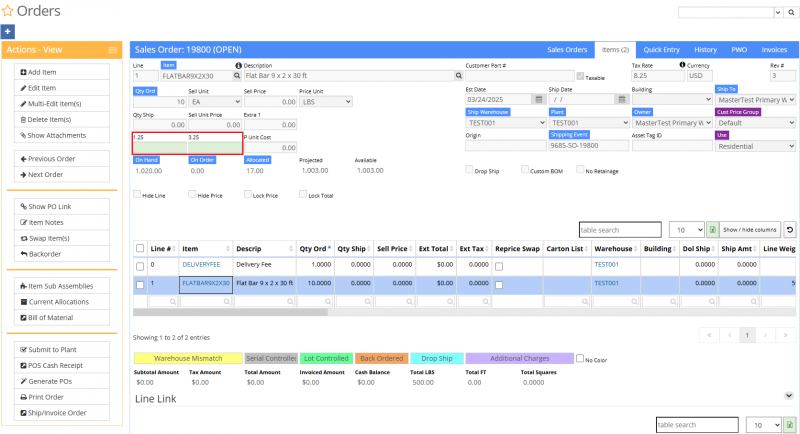Open the Sell Unit dropdown showing EA
Image resolution: width=800 pixels, height=434 pixels.
pyautogui.click(x=215, y=101)
